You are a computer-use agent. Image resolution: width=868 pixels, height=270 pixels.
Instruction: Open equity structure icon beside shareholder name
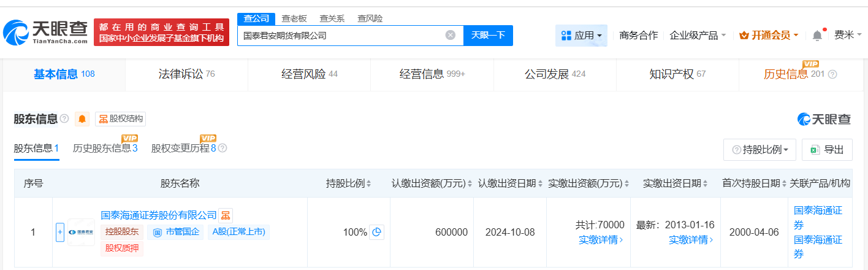tap(226, 215)
